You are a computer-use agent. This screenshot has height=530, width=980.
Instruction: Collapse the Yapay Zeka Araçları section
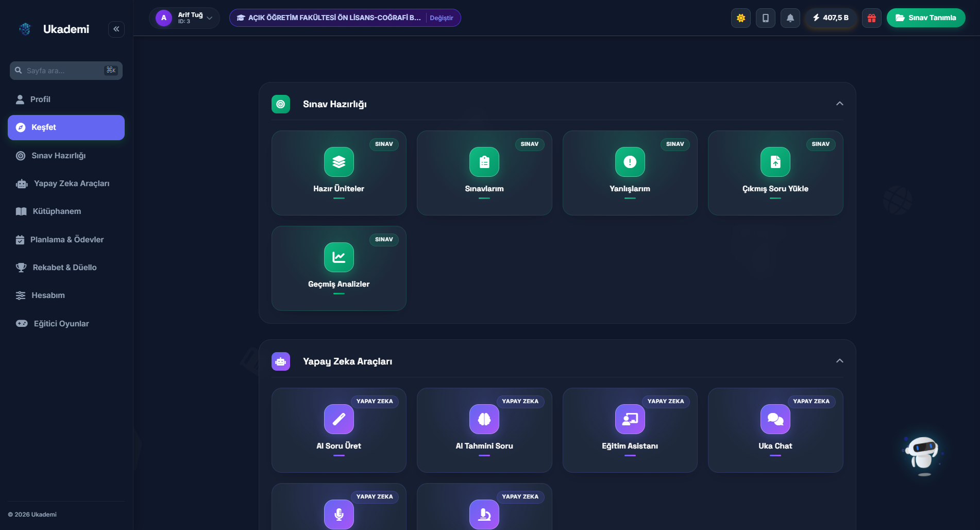click(x=840, y=361)
